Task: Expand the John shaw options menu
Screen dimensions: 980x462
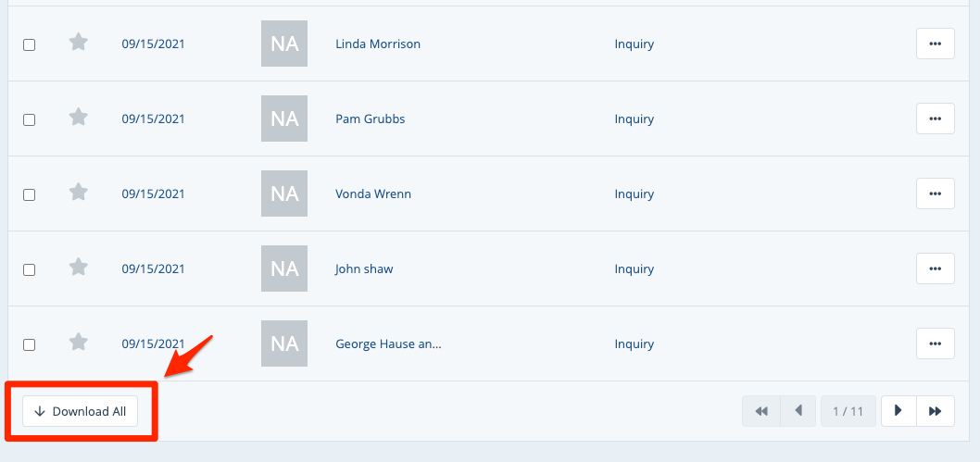Action: (x=935, y=268)
